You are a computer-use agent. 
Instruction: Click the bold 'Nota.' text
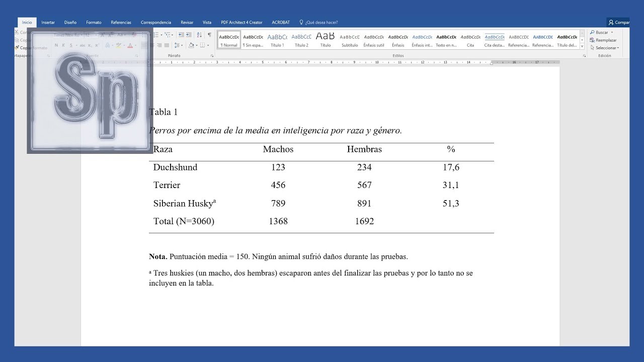[x=158, y=256]
